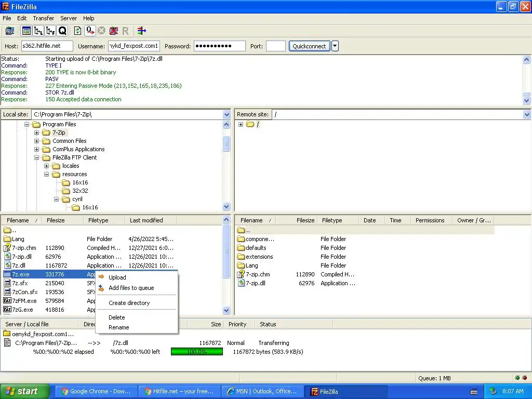Collapse the cyril folder node
532x399 pixels.
tap(56, 199)
